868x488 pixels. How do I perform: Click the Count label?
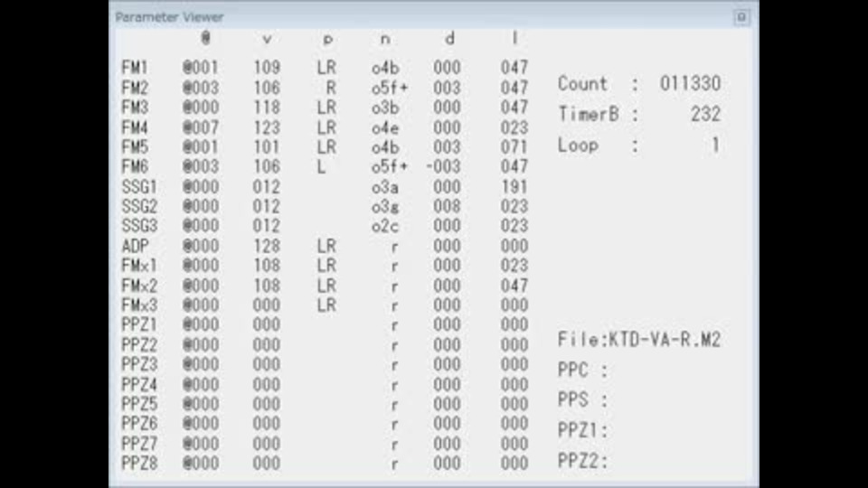coord(582,83)
